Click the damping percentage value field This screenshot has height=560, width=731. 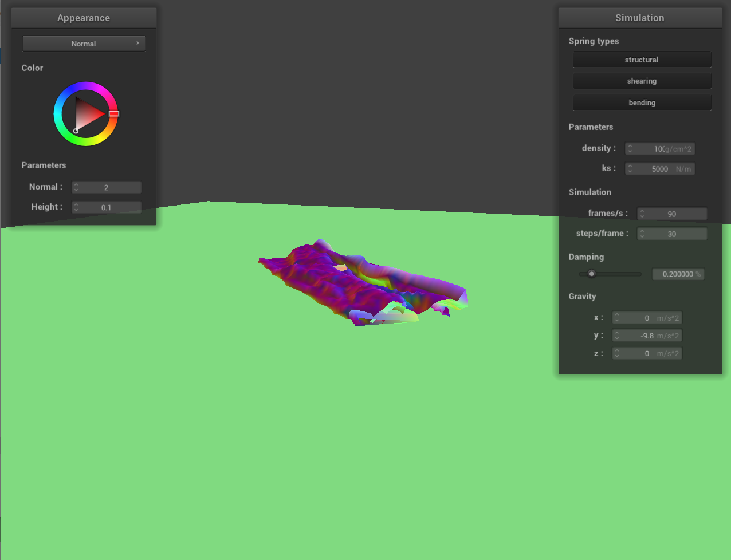(678, 274)
